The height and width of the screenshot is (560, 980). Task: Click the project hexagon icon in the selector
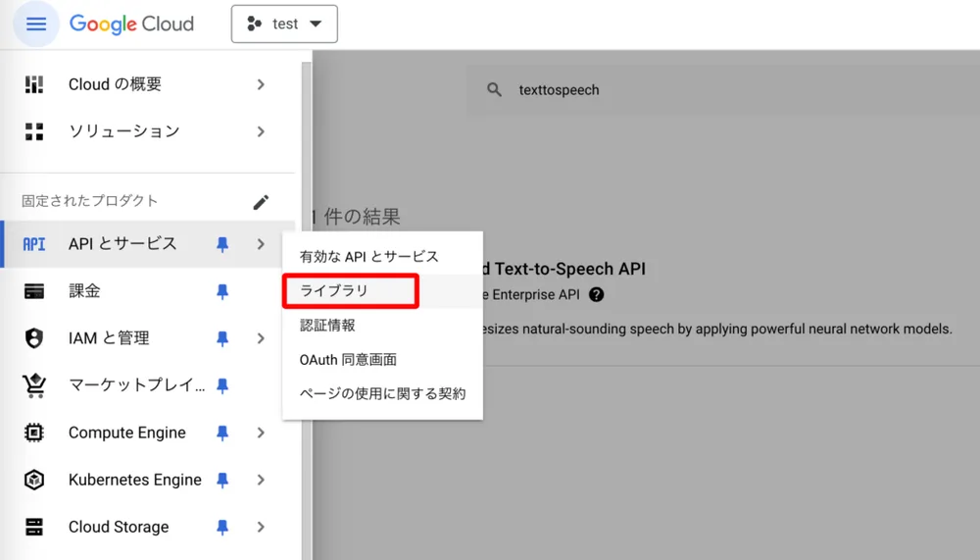tap(254, 24)
